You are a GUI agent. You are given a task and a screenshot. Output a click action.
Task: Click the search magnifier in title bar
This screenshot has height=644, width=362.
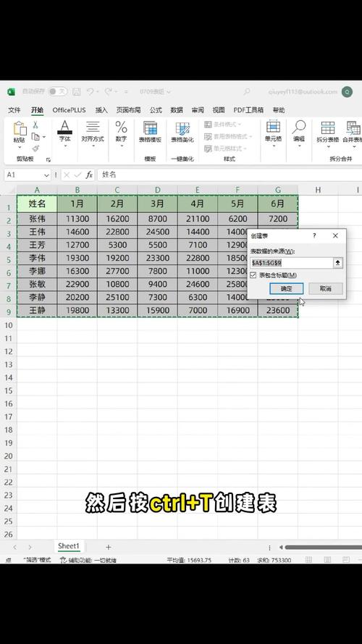247,91
